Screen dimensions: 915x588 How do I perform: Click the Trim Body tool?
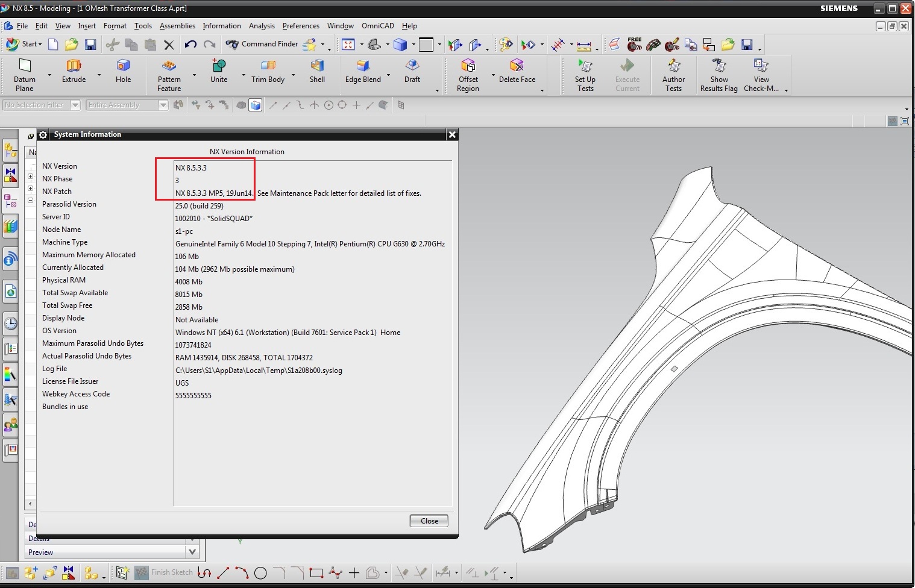(x=268, y=70)
